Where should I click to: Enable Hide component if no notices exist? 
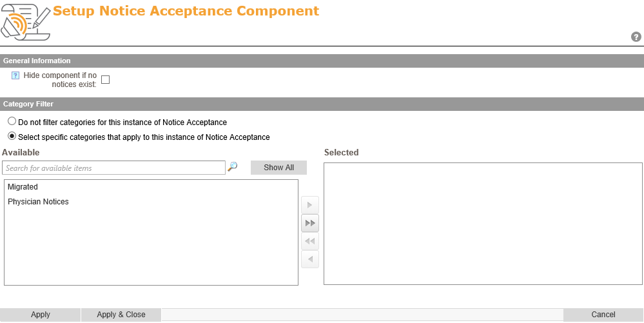[x=106, y=80]
